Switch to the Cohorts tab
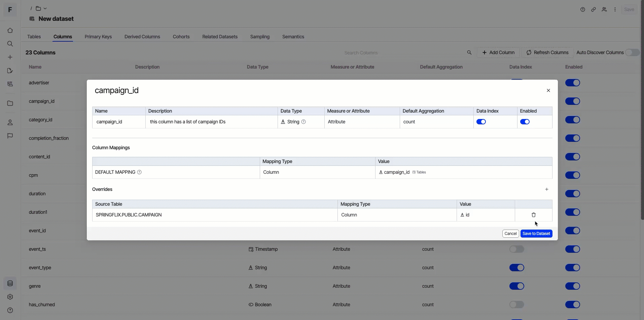The image size is (644, 320). (181, 37)
